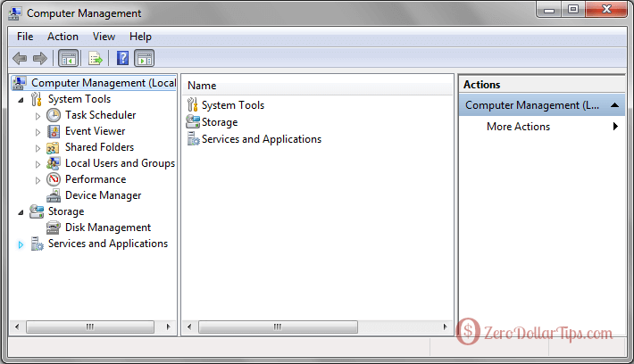
Task: Click Storage icon in center Name list
Action: point(193,121)
